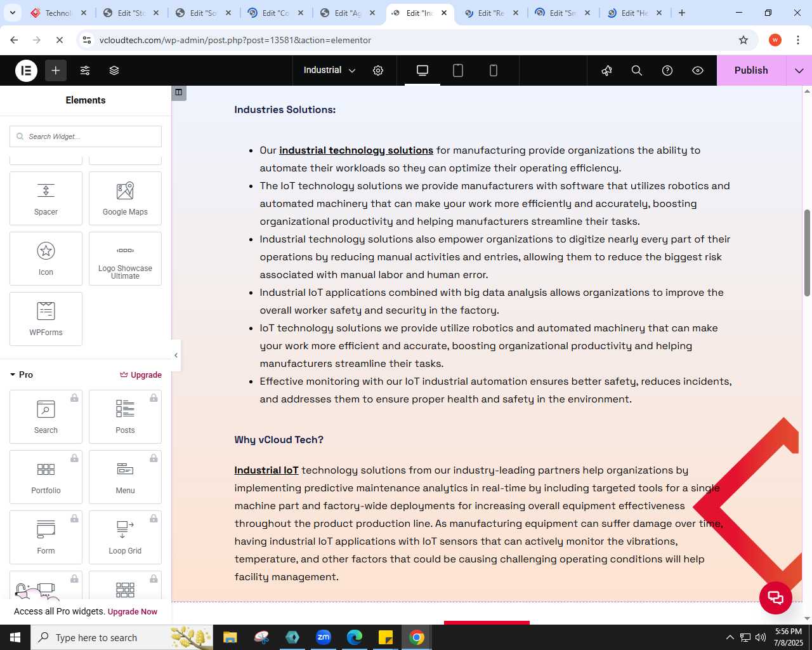The height and width of the screenshot is (650, 812).
Task: Select the locked Portfolio widget
Action: [46, 477]
